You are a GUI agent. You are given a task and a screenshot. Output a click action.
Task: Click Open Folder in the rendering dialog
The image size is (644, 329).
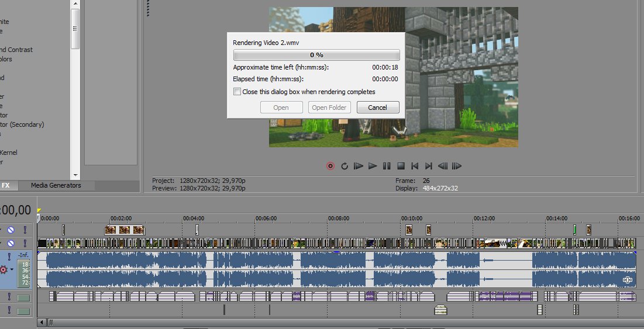pyautogui.click(x=329, y=108)
